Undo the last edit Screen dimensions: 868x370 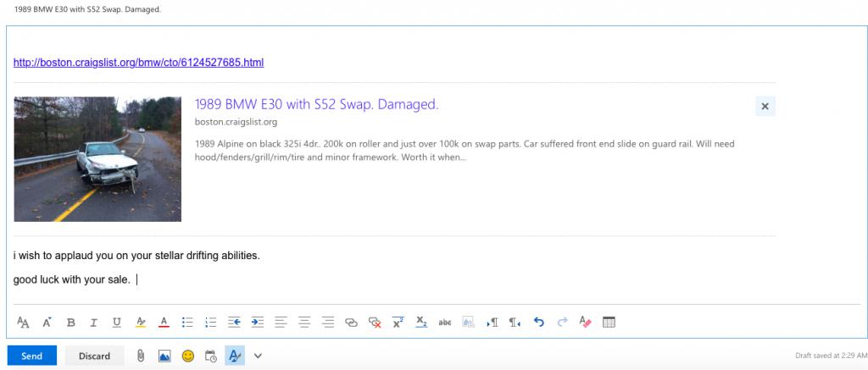(x=538, y=323)
